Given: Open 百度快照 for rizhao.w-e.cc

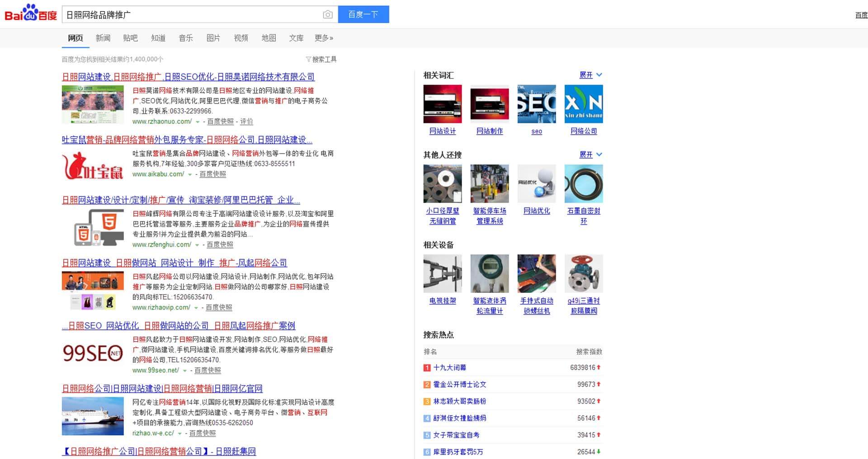Looking at the screenshot, I should coord(203,433).
